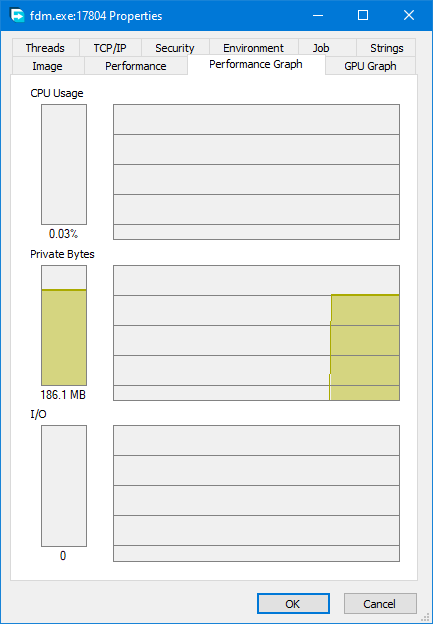Open the Performance tab
This screenshot has width=433, height=624.
[136, 66]
